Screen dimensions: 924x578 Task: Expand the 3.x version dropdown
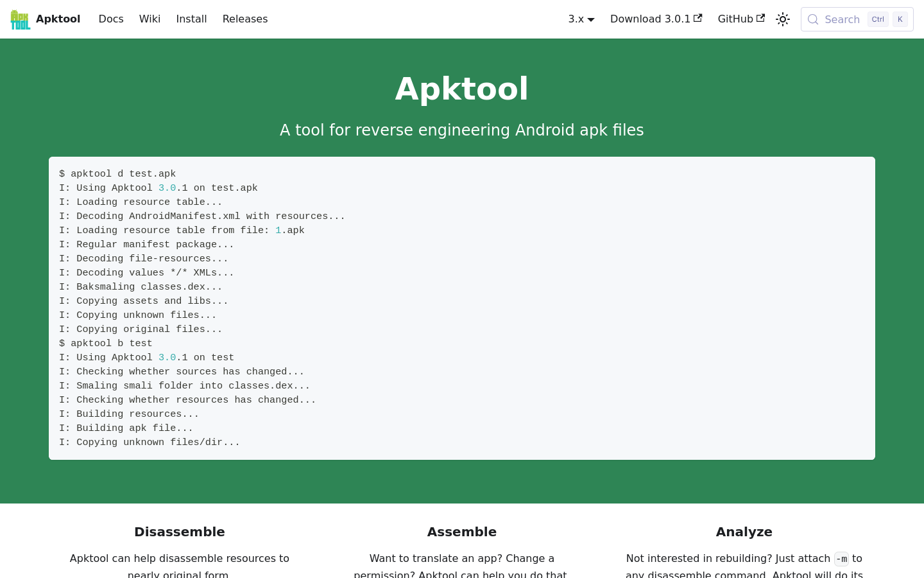581,19
